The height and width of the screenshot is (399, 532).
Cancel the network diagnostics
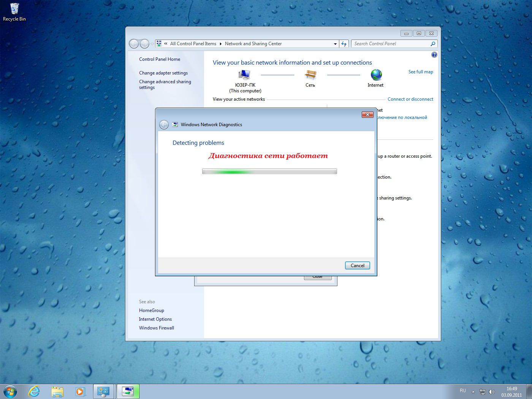[x=357, y=266]
